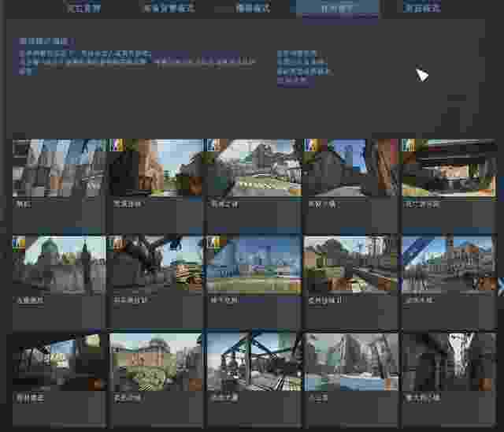
Task: Select the thumbnail with the dark roof overhang and tan building
Action: click(449, 168)
